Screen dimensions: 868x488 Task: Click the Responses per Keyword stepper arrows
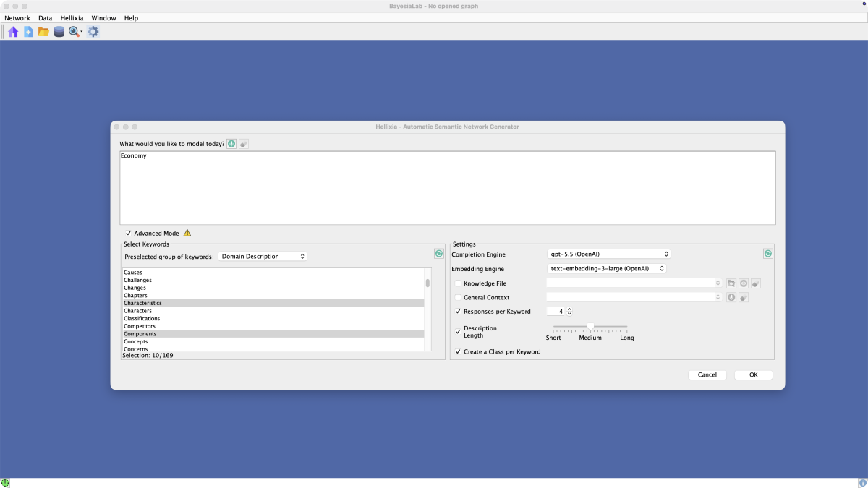tap(569, 312)
